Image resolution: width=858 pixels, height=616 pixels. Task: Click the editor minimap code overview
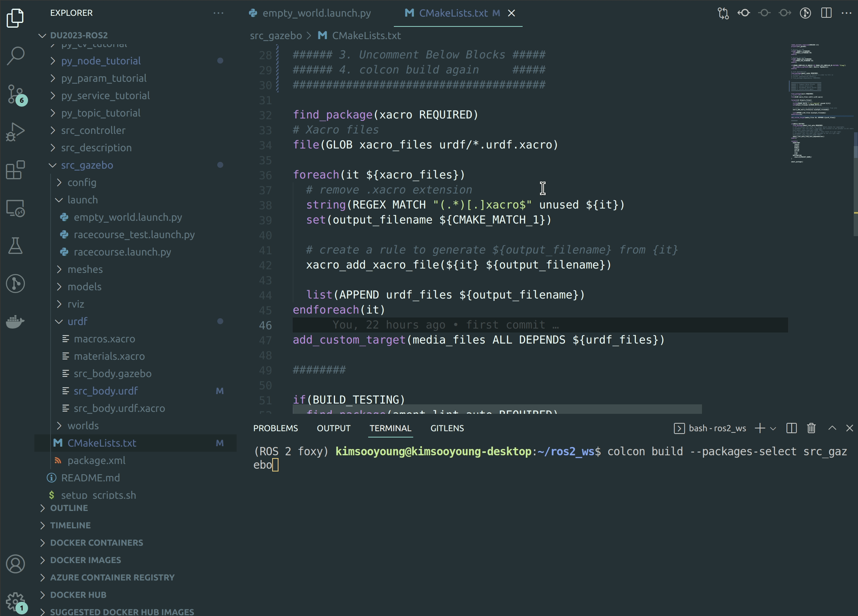(821, 103)
